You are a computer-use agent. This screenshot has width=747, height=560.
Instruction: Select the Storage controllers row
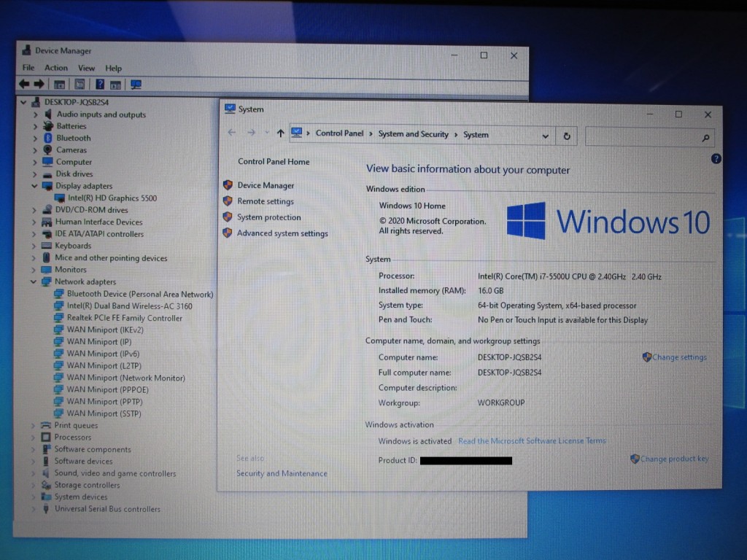point(87,485)
